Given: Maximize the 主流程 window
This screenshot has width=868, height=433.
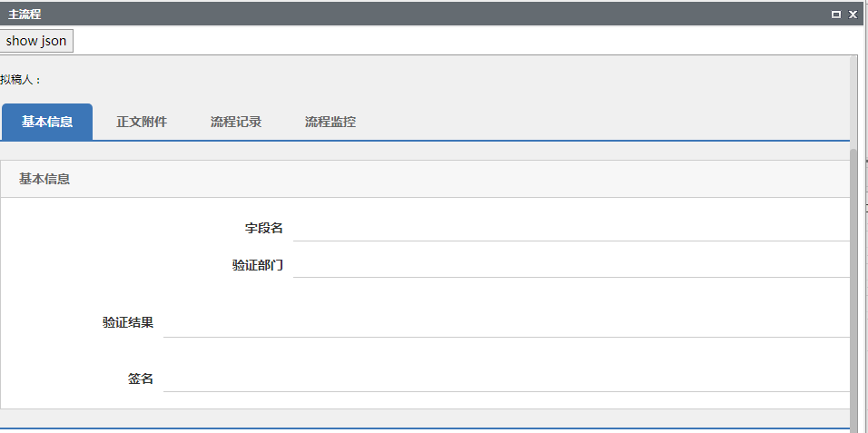Looking at the screenshot, I should [x=836, y=15].
